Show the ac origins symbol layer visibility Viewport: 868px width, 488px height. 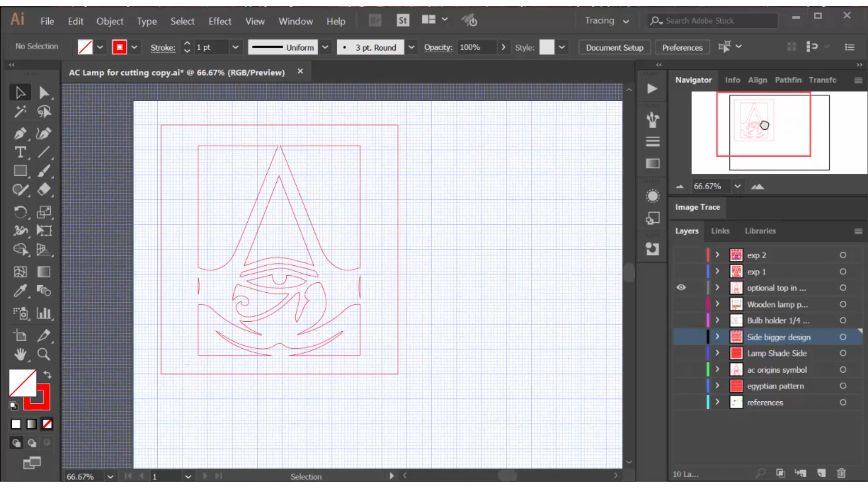tap(681, 370)
